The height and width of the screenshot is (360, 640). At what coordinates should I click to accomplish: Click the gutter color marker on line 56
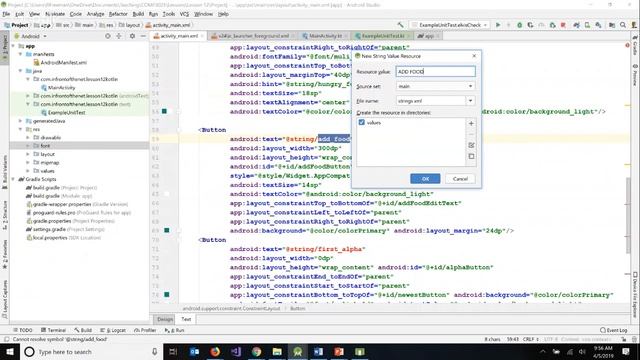click(164, 111)
